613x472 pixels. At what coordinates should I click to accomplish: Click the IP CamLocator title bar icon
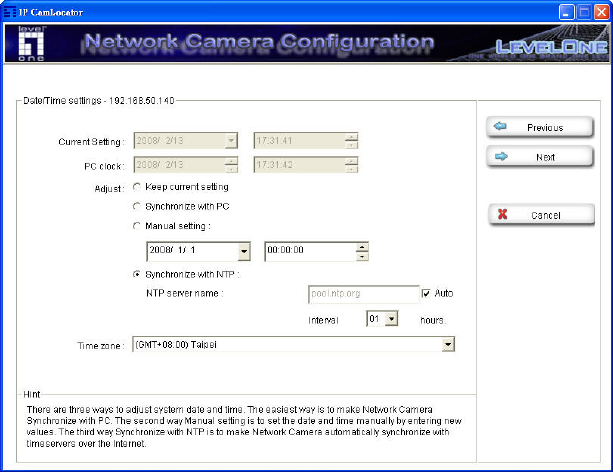(10, 12)
